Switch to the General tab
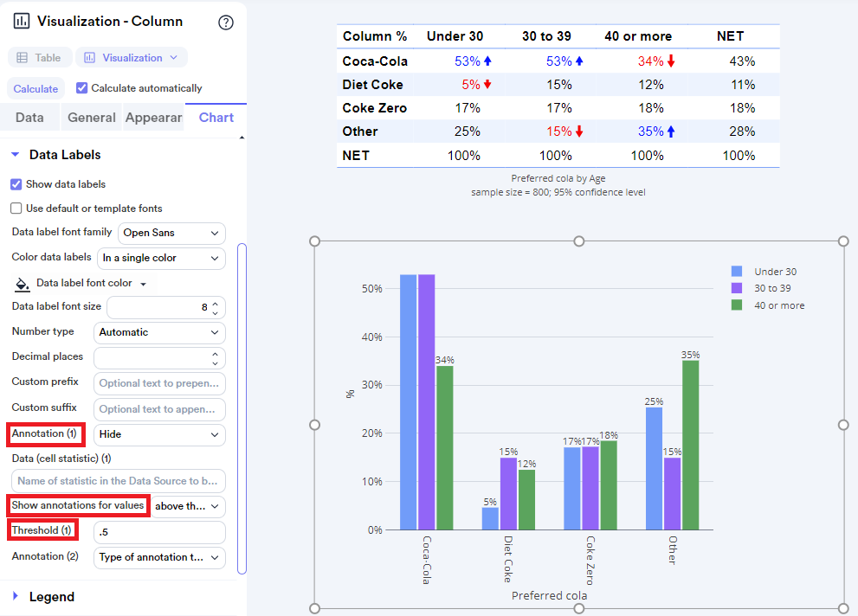The width and height of the screenshot is (858, 616). 92,118
